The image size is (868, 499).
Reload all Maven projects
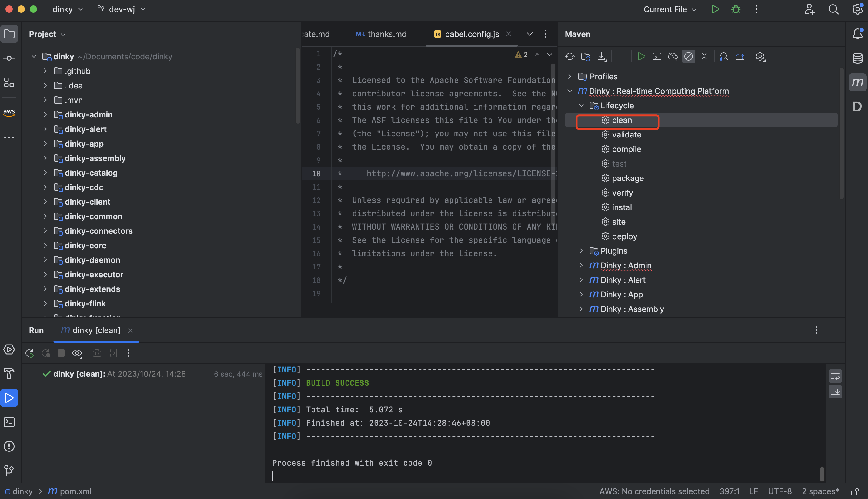pyautogui.click(x=569, y=56)
